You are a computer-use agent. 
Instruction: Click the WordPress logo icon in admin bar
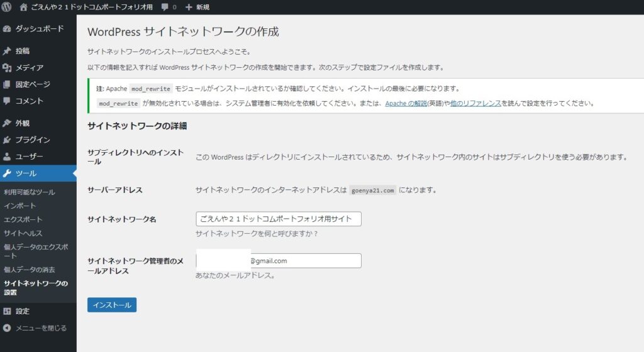pos(6,7)
